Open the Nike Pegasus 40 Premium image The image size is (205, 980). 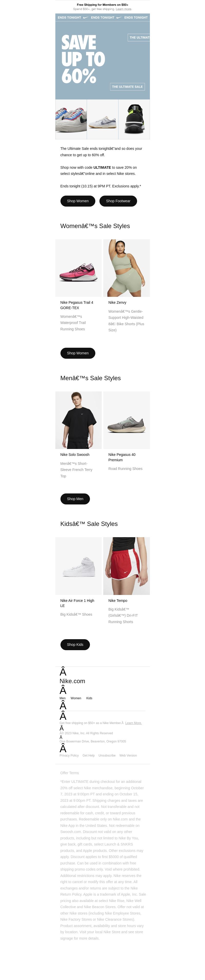127,420
